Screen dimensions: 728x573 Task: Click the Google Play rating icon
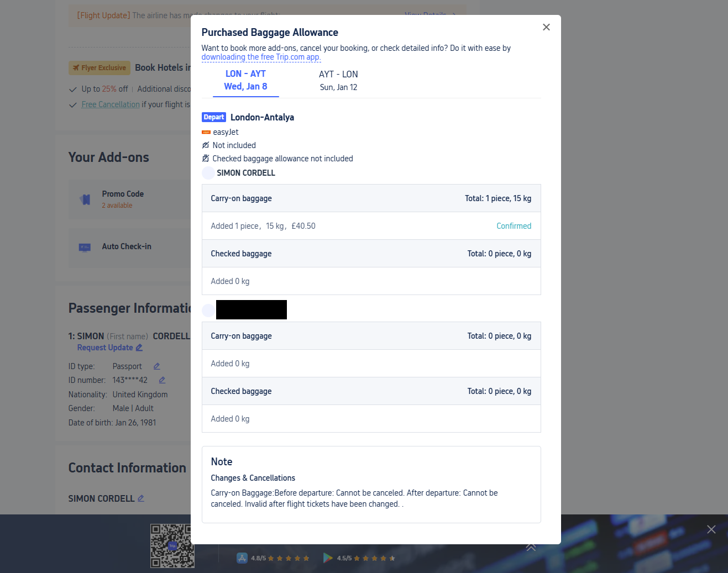tap(328, 558)
